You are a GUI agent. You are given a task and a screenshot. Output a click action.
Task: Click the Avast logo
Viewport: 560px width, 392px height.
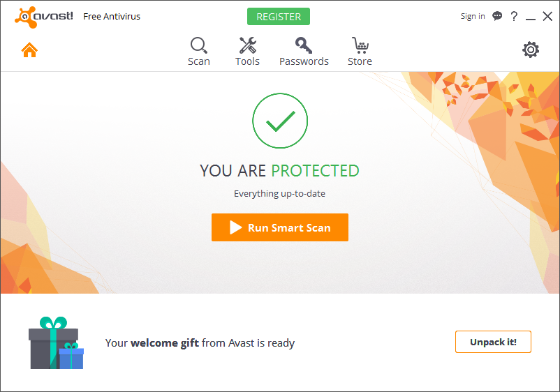pos(43,16)
